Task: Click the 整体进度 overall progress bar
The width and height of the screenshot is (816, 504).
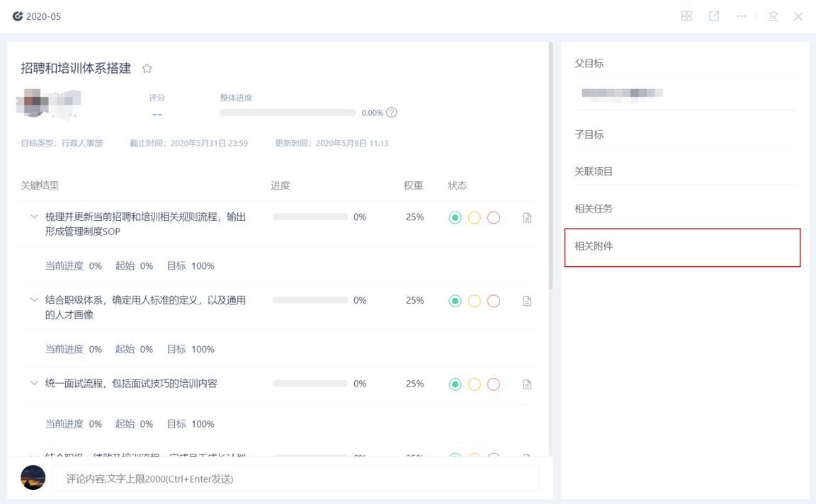Action: (288, 113)
